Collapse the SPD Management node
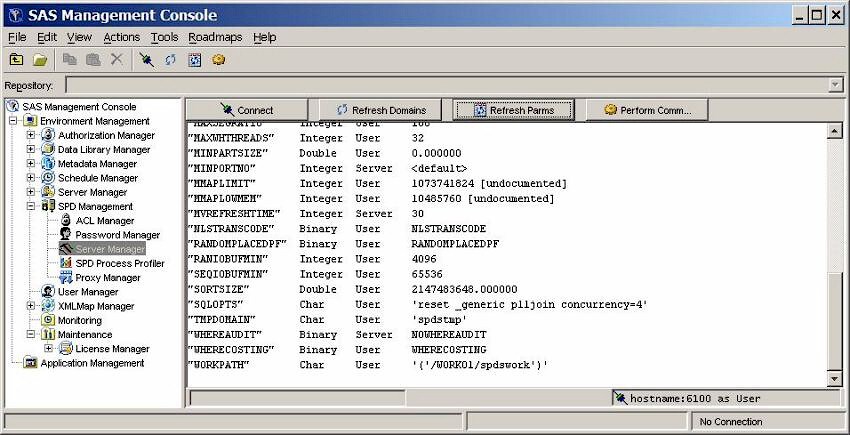Image resolution: width=850 pixels, height=435 pixels. pyautogui.click(x=30, y=206)
